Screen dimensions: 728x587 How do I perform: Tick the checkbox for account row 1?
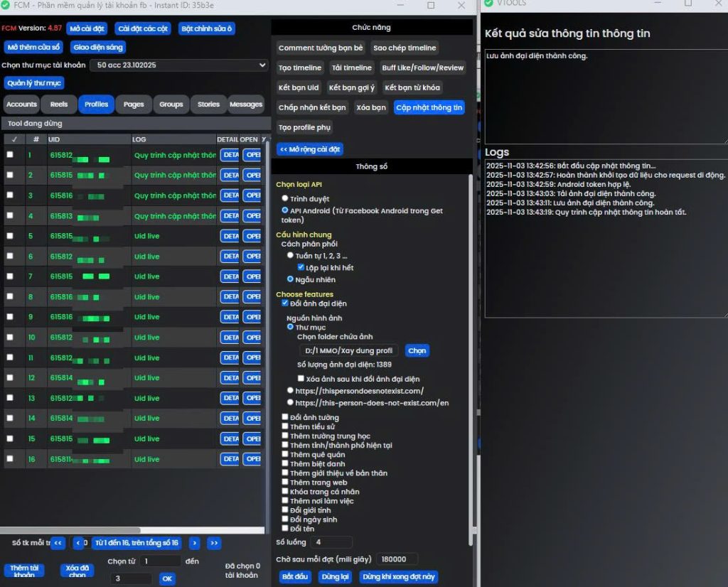[x=10, y=155]
